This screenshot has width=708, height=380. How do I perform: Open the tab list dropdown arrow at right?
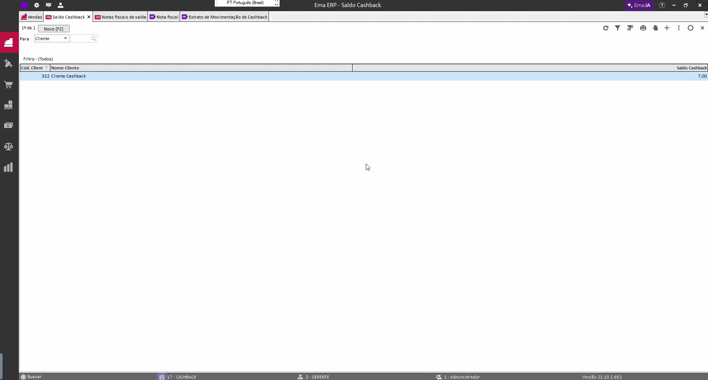click(706, 15)
